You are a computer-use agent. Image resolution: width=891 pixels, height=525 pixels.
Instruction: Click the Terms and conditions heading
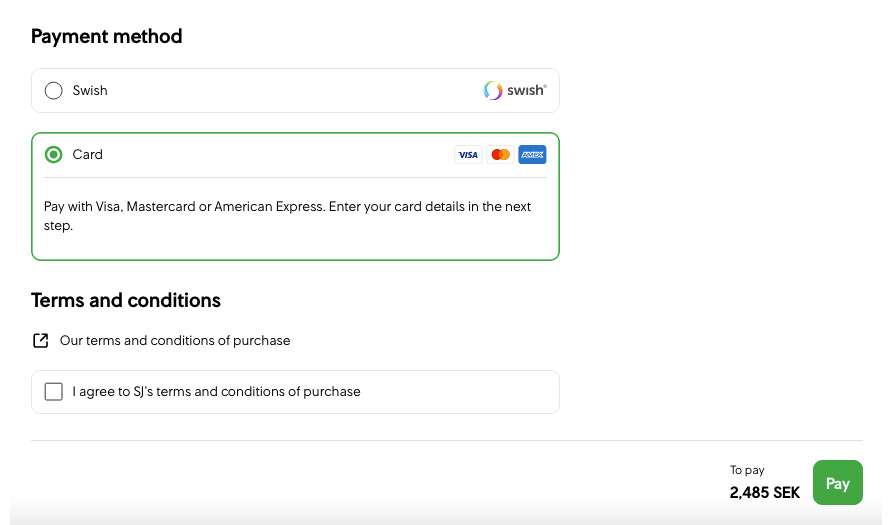point(126,301)
